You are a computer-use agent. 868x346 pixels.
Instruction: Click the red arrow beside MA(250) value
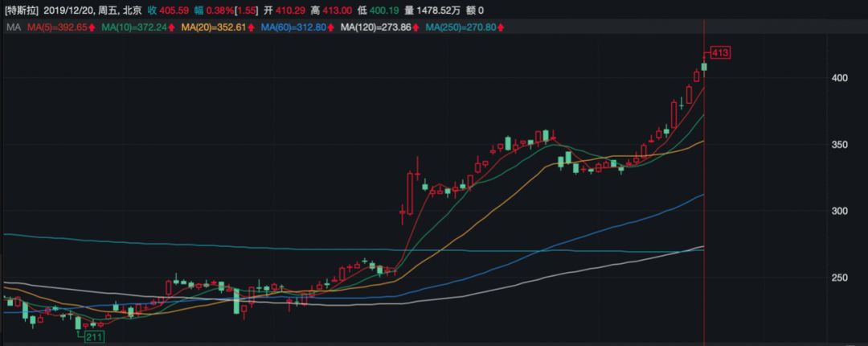(499, 27)
